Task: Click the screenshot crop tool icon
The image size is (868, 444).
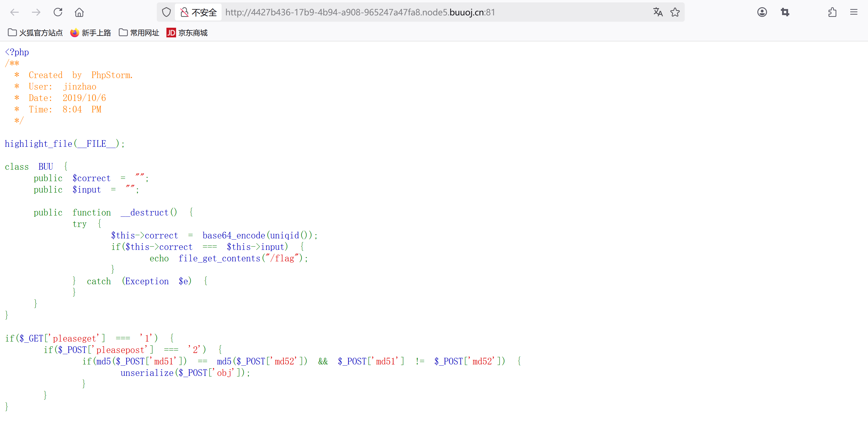Action: point(785,12)
